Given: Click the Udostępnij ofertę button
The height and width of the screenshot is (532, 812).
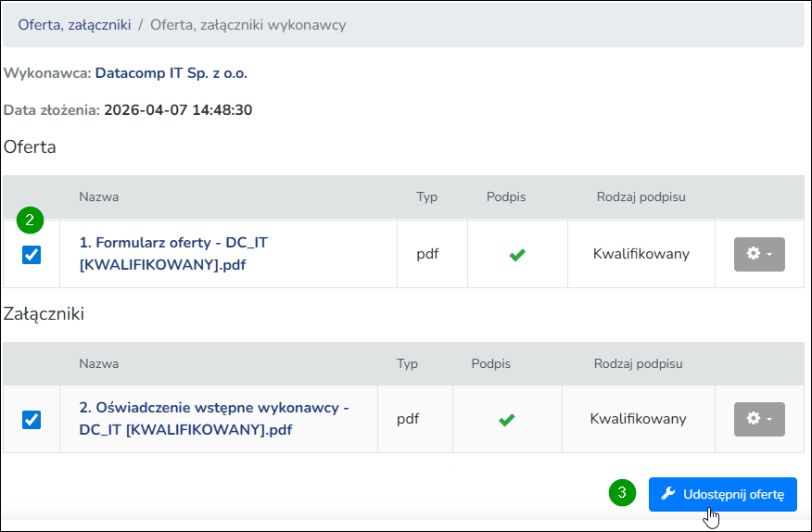Looking at the screenshot, I should click(722, 494).
